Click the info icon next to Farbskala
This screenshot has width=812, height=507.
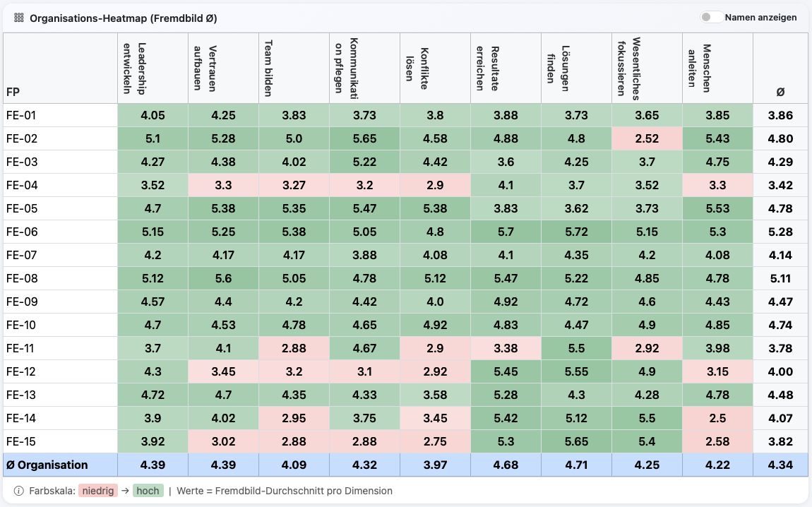click(x=19, y=491)
